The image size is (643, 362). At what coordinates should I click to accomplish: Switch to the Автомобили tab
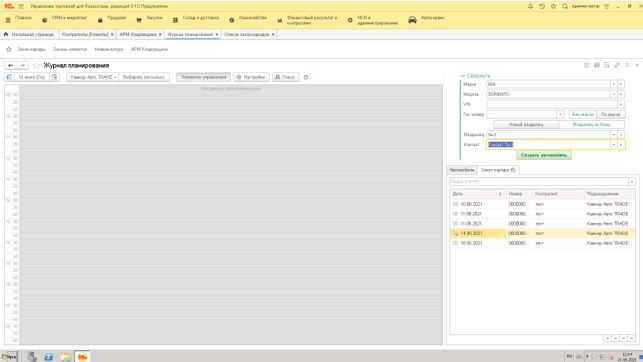[x=462, y=170]
